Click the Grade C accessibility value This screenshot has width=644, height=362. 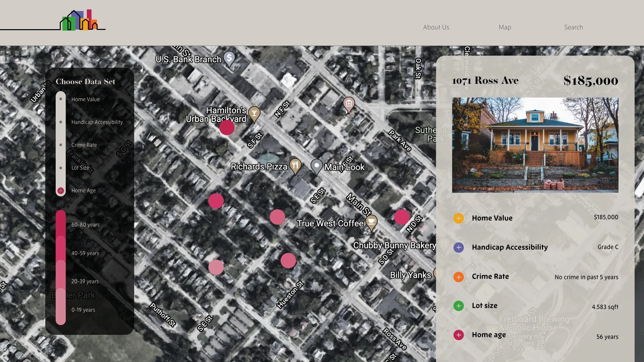[x=608, y=247]
